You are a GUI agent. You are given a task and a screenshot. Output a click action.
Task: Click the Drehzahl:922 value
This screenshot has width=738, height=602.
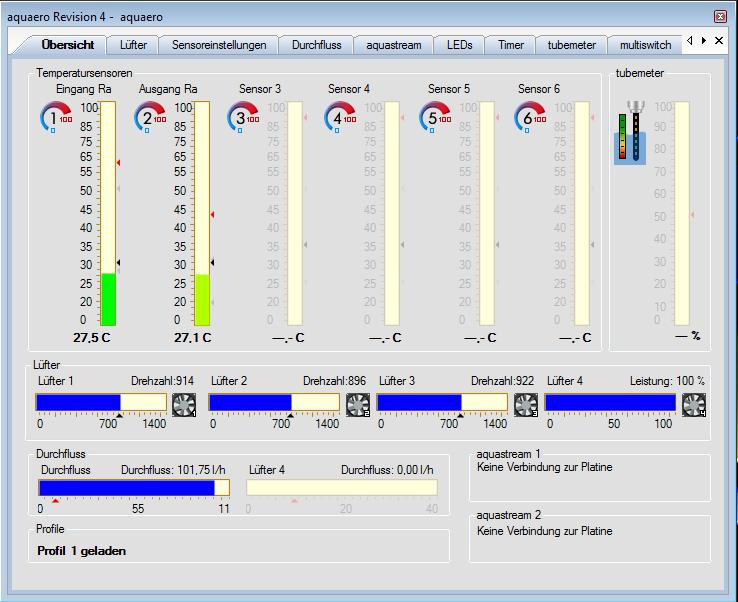[503, 381]
